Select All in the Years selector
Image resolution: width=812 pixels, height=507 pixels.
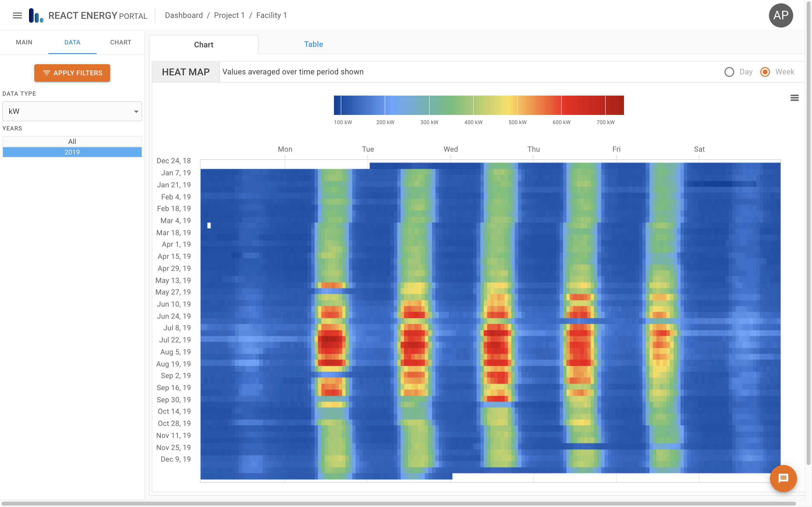click(x=72, y=141)
